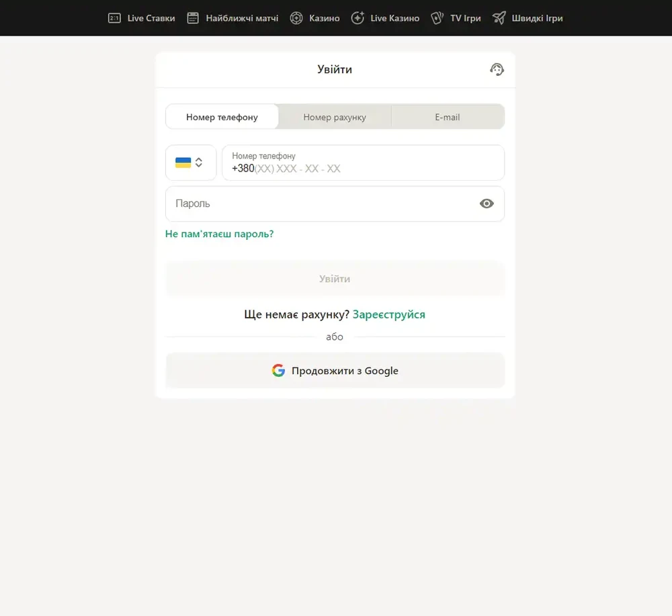Click the calendar icon for Найближчі матчі
672x616 pixels.
coord(193,18)
